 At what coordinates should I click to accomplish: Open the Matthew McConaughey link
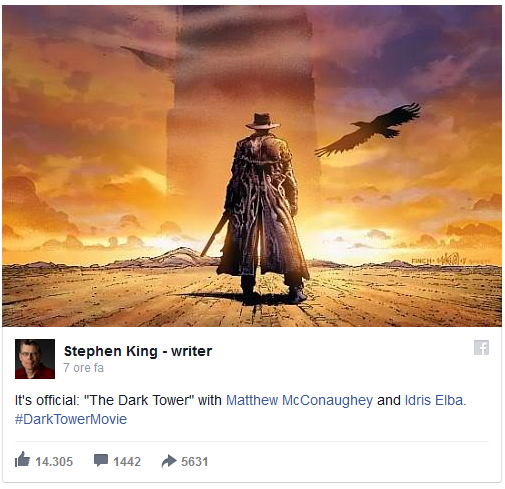coord(299,400)
